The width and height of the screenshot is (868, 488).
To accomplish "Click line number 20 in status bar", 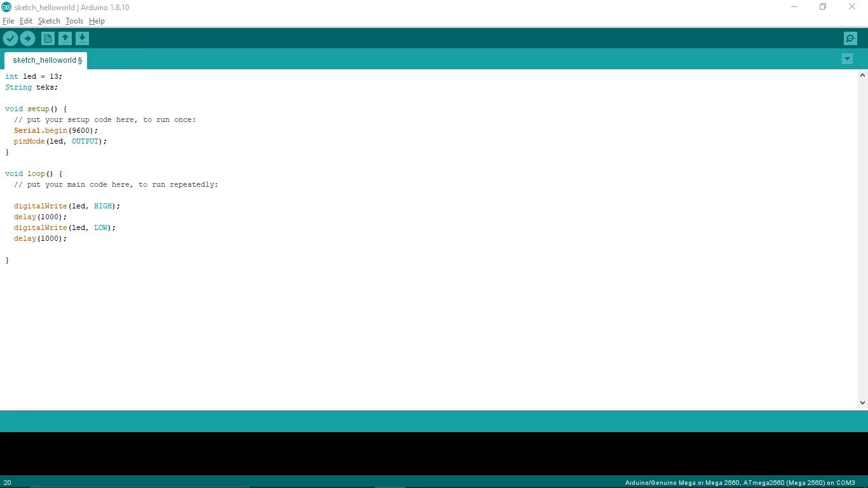I will point(8,482).
